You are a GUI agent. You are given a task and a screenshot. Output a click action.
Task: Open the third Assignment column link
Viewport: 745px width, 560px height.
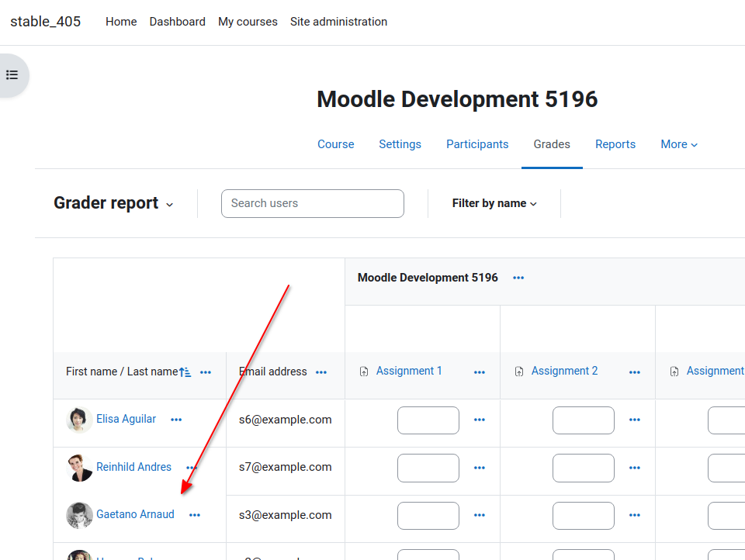click(x=716, y=371)
